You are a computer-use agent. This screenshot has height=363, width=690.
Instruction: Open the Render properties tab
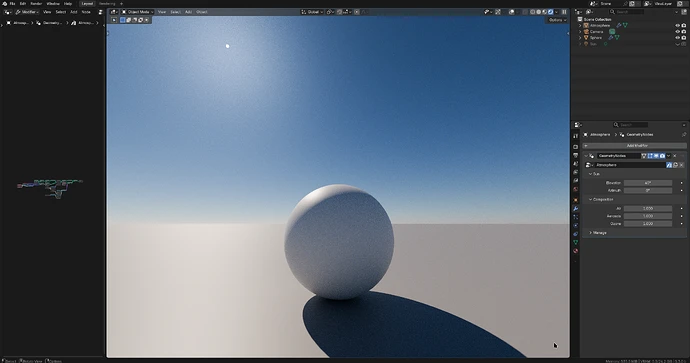point(576,147)
